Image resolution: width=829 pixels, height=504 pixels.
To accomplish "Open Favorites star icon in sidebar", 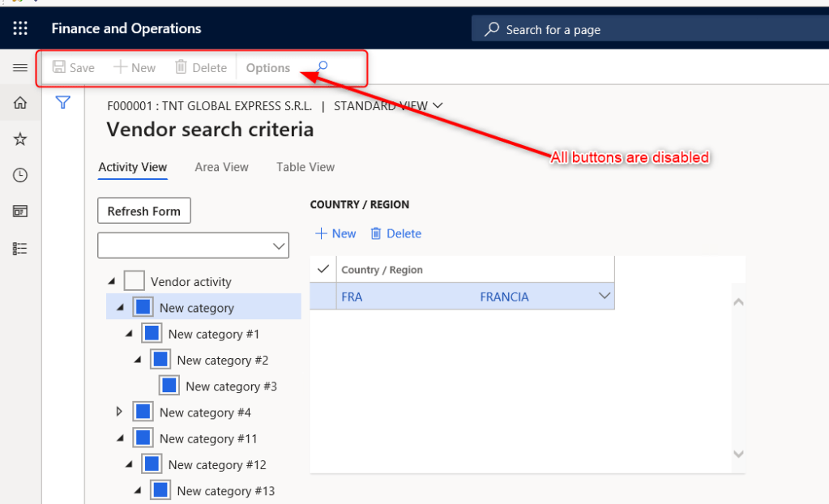I will (x=20, y=139).
